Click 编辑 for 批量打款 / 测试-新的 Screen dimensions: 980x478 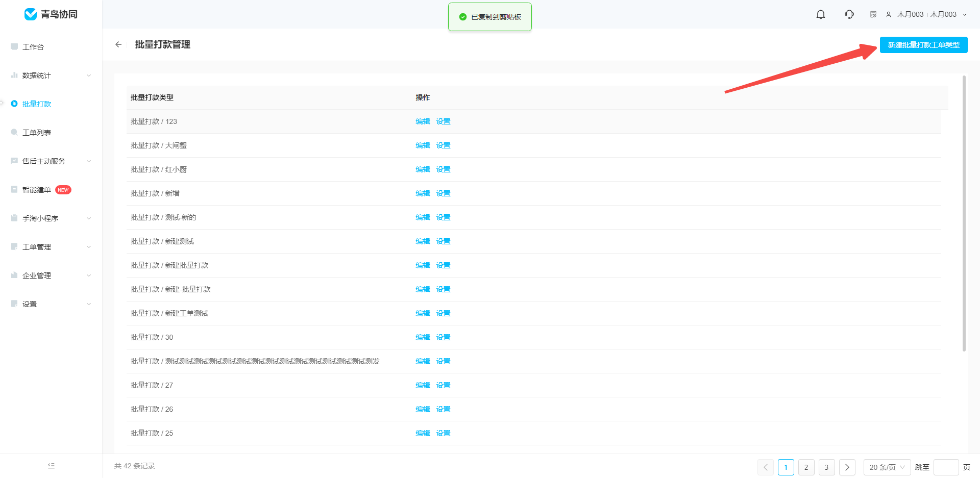(423, 217)
